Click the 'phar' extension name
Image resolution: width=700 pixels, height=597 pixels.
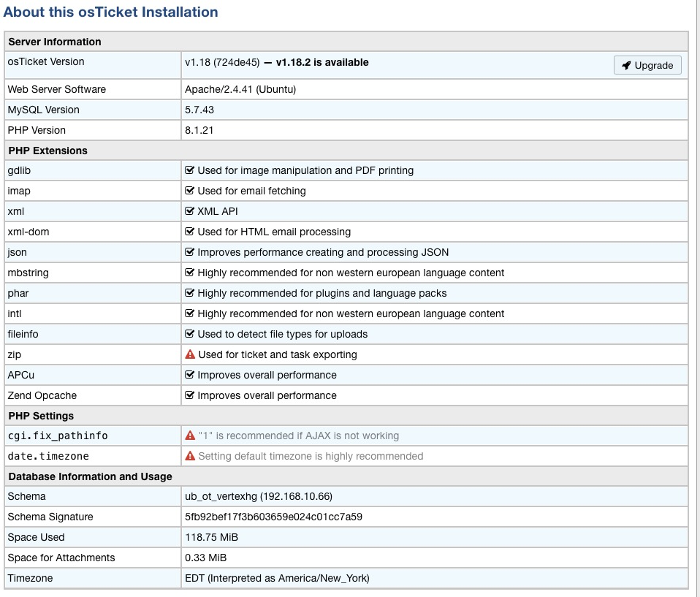pos(18,293)
